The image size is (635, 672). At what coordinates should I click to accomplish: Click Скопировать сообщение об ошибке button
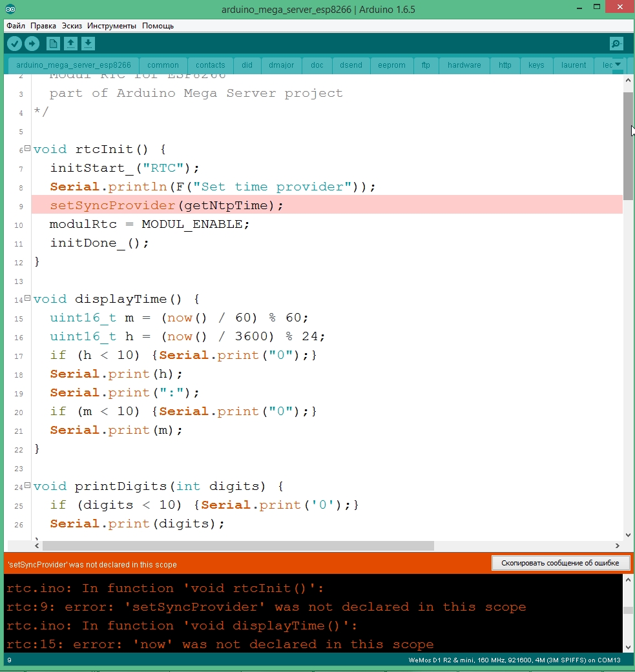(x=560, y=563)
